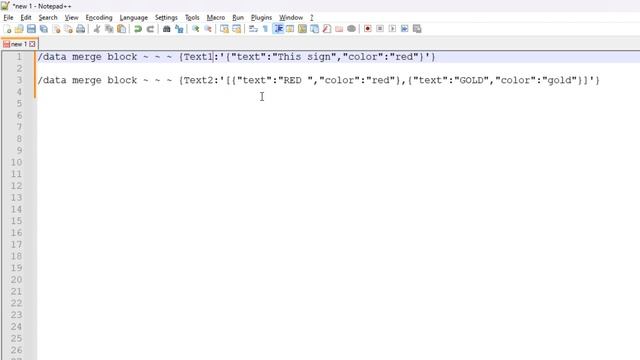Disable the highlighted indent guide toggle

(x=278, y=29)
